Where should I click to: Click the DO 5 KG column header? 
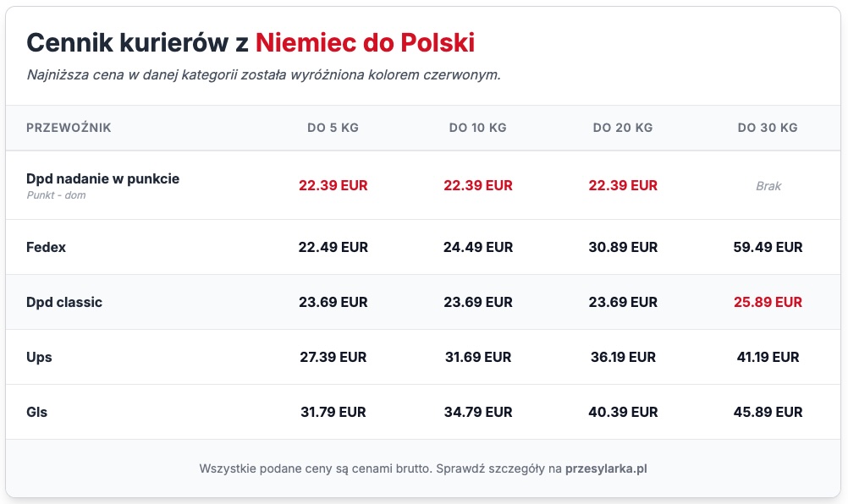[x=333, y=128]
